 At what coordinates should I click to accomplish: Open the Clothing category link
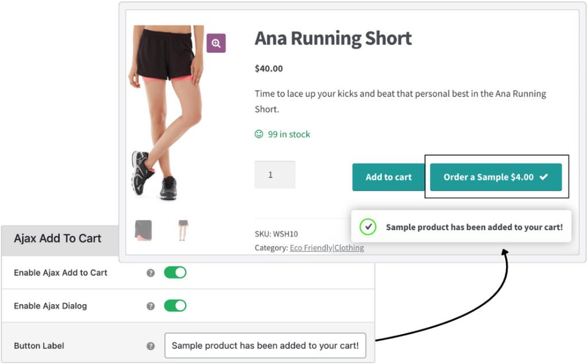(349, 248)
